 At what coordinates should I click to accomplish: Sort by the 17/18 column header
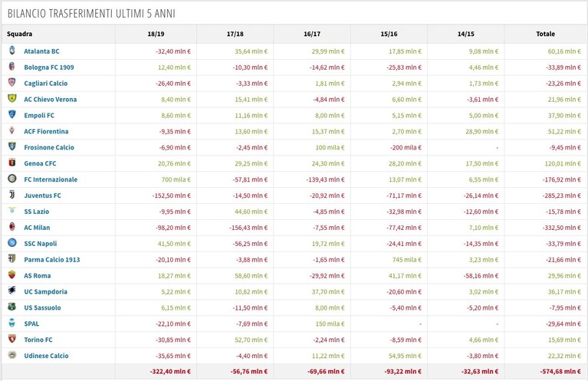pyautogui.click(x=235, y=34)
